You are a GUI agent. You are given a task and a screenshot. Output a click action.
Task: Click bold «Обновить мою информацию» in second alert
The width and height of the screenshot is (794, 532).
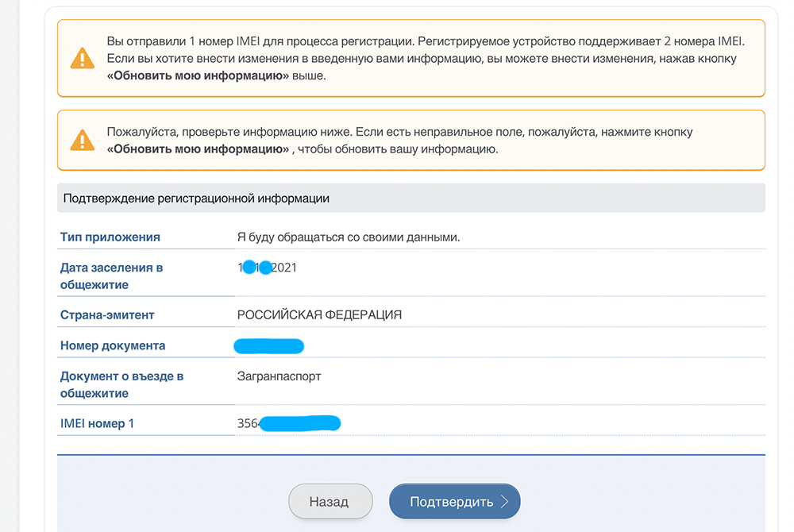[x=198, y=149]
